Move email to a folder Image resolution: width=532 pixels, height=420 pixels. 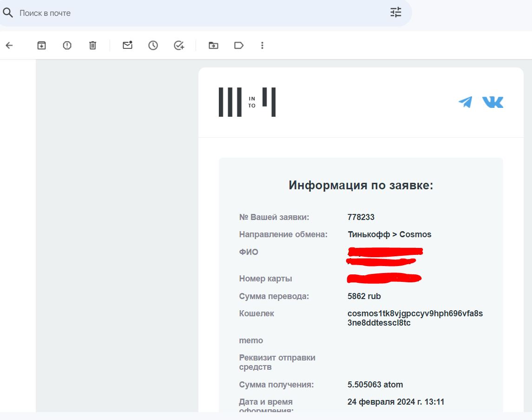pos(213,45)
